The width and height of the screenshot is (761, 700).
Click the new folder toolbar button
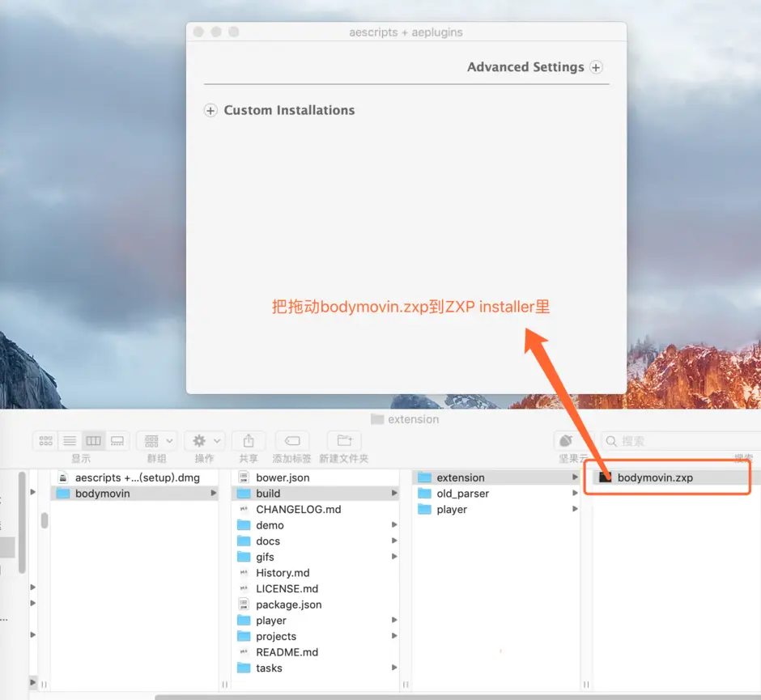coord(344,440)
